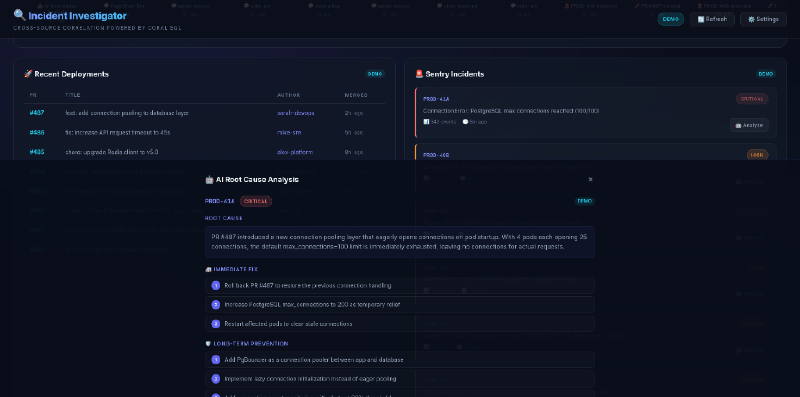Viewport: 800px width, 397px height.
Task: Analyze the PROD-41A incident
Action: coord(749,125)
